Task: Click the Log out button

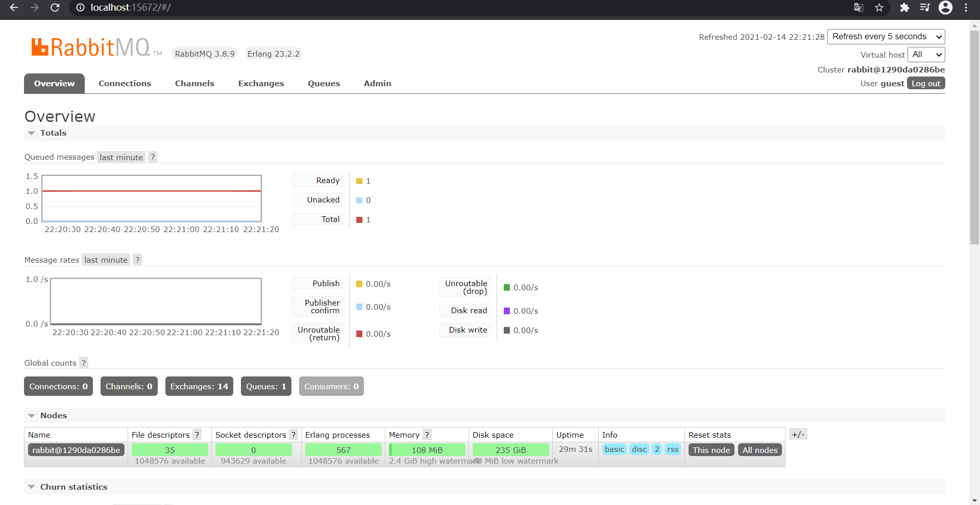Action: pos(926,83)
